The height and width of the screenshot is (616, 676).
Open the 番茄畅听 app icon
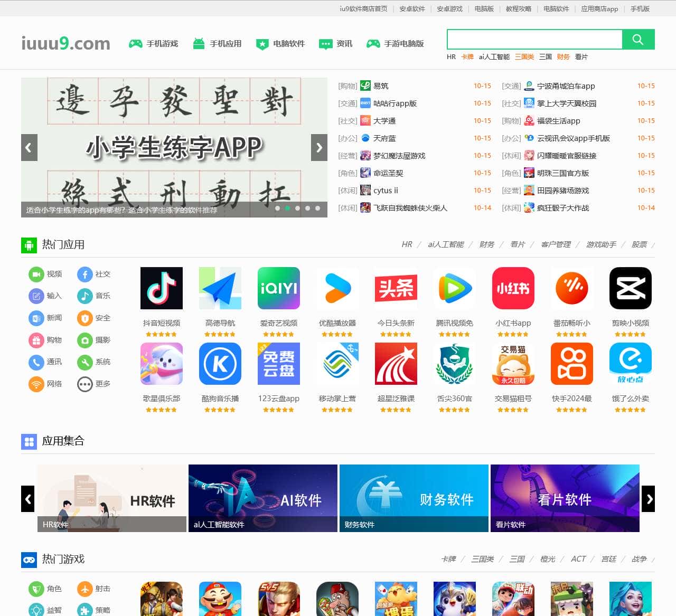coord(572,288)
